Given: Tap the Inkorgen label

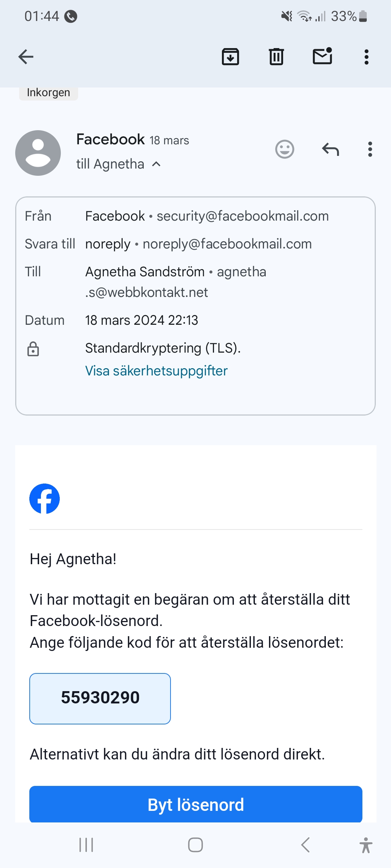Looking at the screenshot, I should tap(49, 93).
